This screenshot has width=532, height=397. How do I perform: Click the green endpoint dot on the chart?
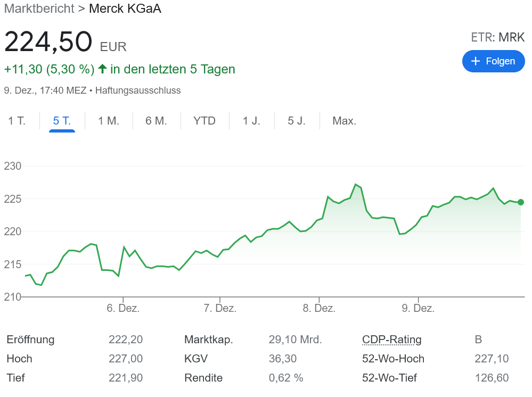[x=520, y=202]
